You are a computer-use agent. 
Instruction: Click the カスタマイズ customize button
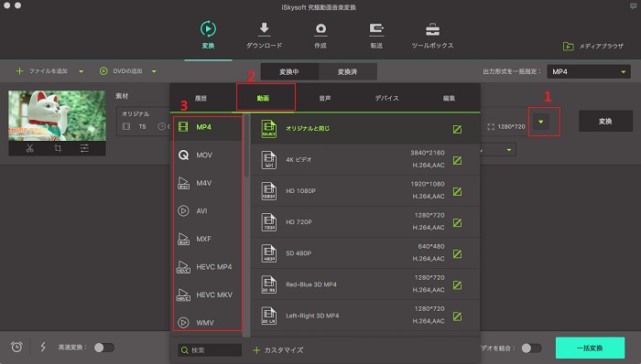pos(278,350)
